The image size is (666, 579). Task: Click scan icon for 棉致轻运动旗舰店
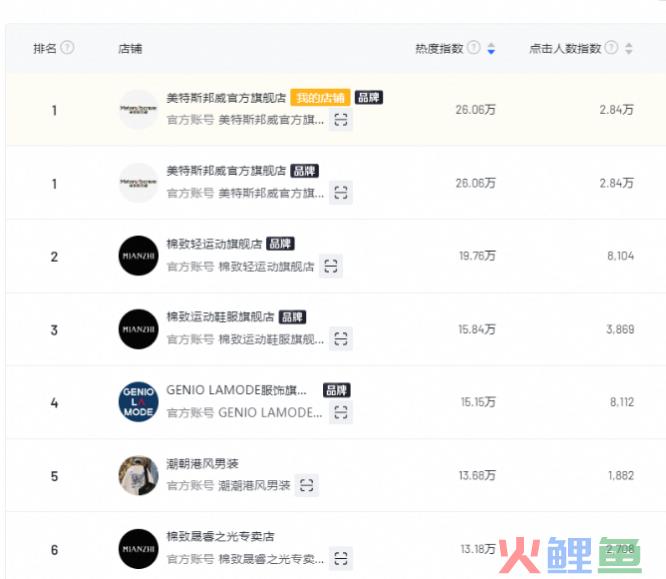tap(330, 266)
